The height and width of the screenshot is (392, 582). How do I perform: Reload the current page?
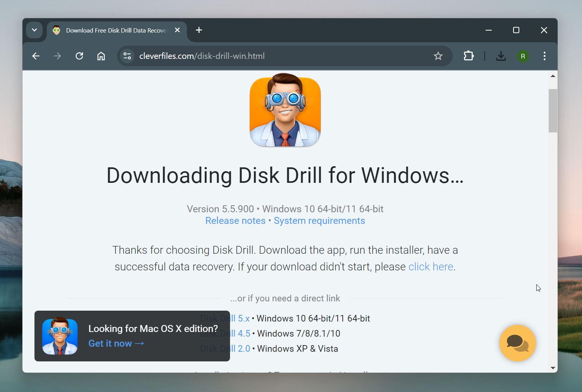click(x=79, y=56)
